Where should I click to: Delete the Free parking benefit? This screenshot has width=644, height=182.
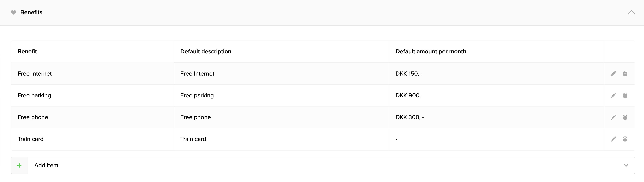tap(625, 95)
